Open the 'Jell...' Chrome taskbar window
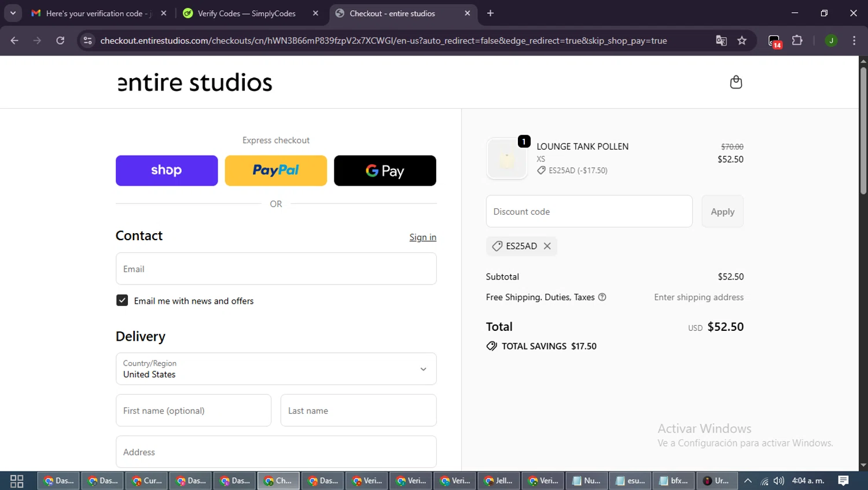 click(x=498, y=481)
